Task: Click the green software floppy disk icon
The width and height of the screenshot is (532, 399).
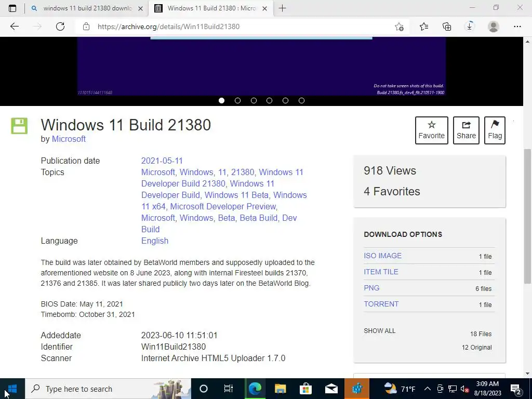Action: point(19,126)
